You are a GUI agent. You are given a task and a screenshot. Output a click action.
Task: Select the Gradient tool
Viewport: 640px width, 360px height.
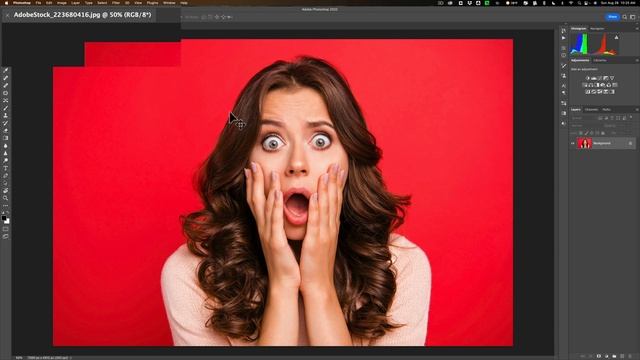[5, 138]
